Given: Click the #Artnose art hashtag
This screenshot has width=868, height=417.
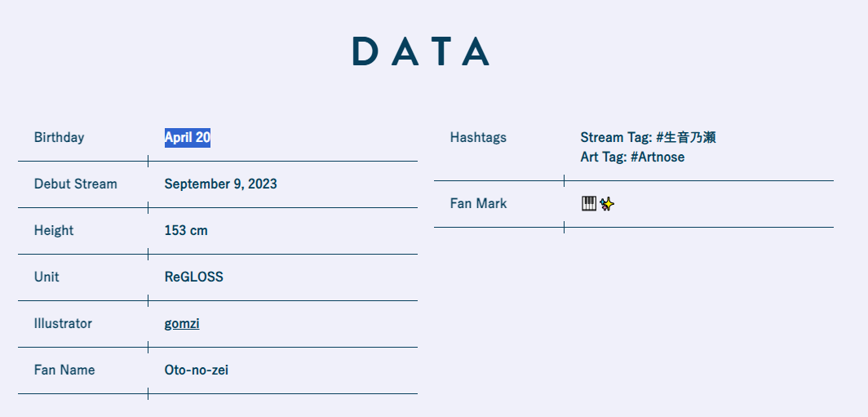Looking at the screenshot, I should click(658, 157).
